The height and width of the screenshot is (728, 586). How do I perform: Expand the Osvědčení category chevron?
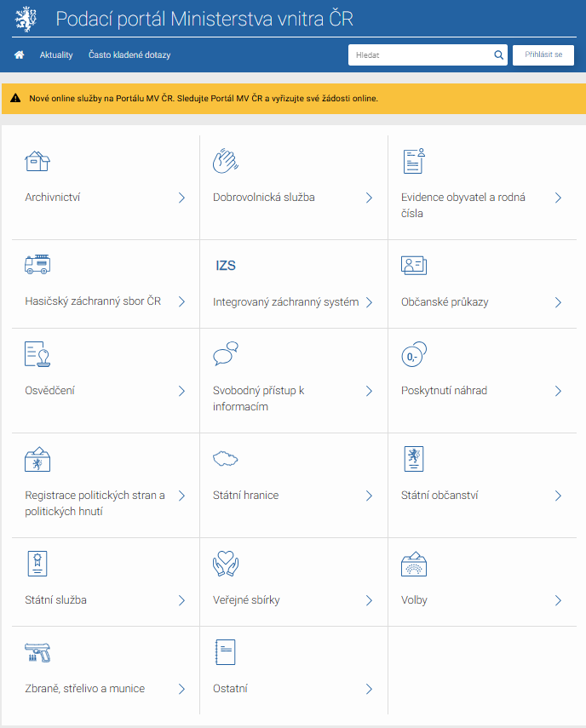(x=181, y=391)
